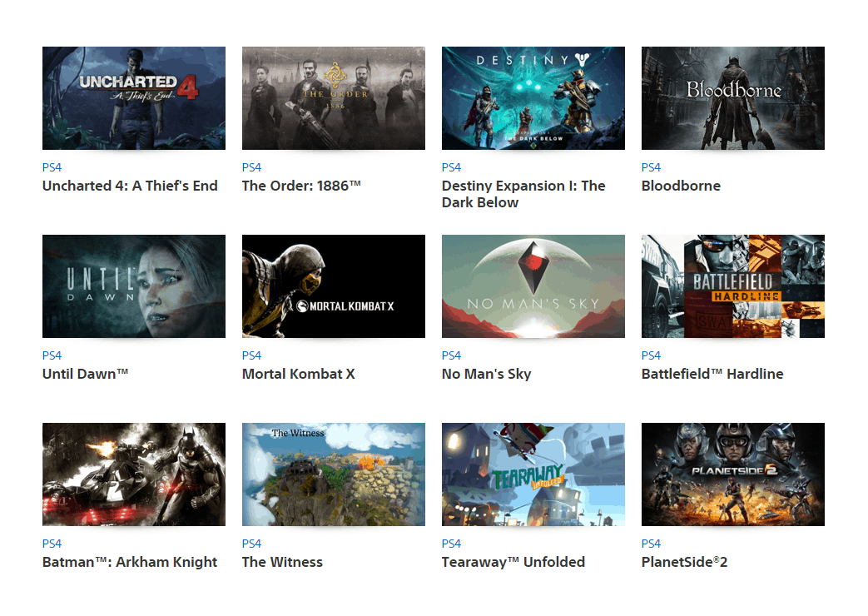Select the PS4 tag for Mortal Kombat X
Screen dimensions: 868x616
click(x=252, y=355)
